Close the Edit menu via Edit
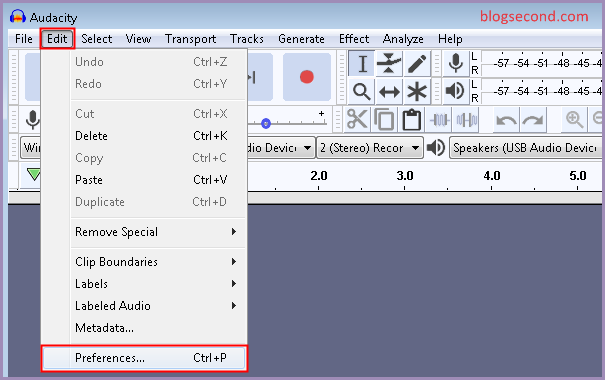The height and width of the screenshot is (380, 605). 57,39
